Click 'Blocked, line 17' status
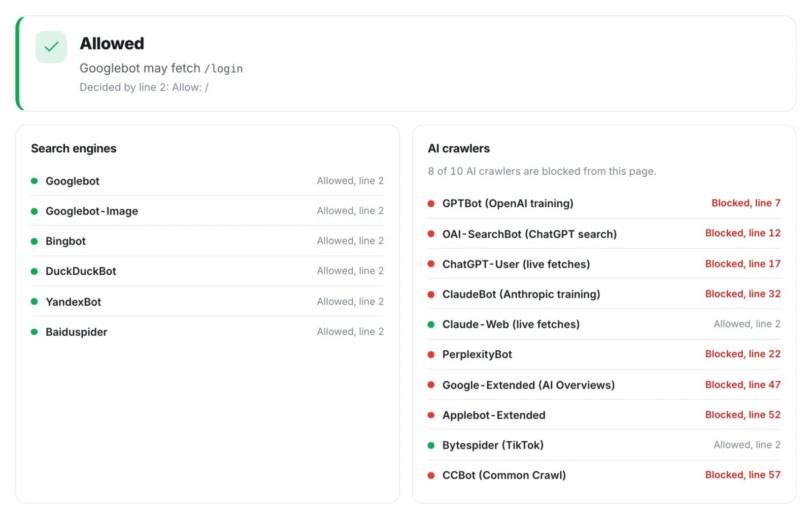 click(x=743, y=264)
